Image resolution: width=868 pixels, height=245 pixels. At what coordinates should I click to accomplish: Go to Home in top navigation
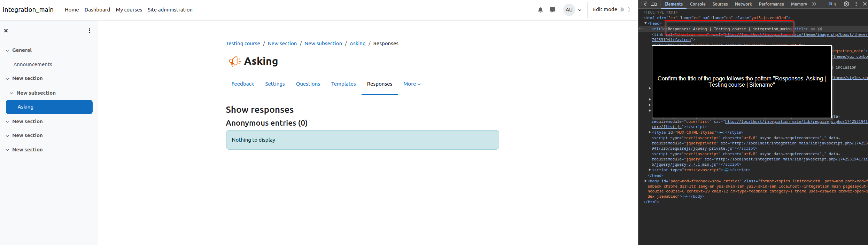[x=72, y=10]
